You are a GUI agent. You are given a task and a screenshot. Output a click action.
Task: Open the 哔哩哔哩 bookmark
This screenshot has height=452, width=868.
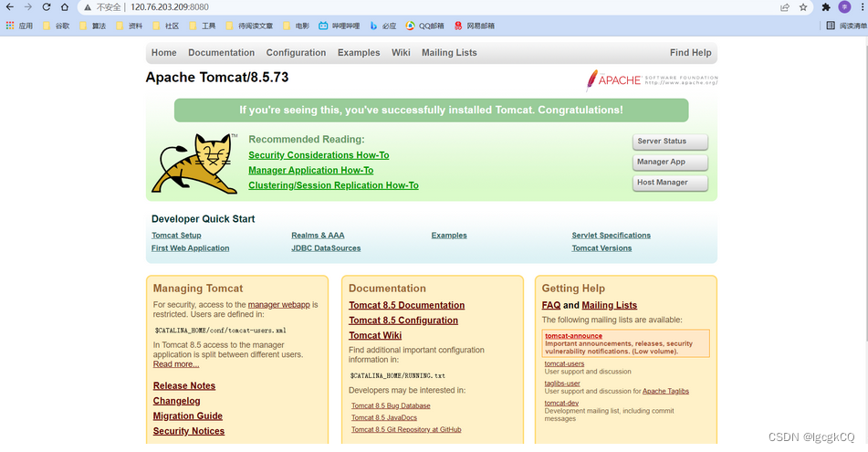tap(340, 26)
